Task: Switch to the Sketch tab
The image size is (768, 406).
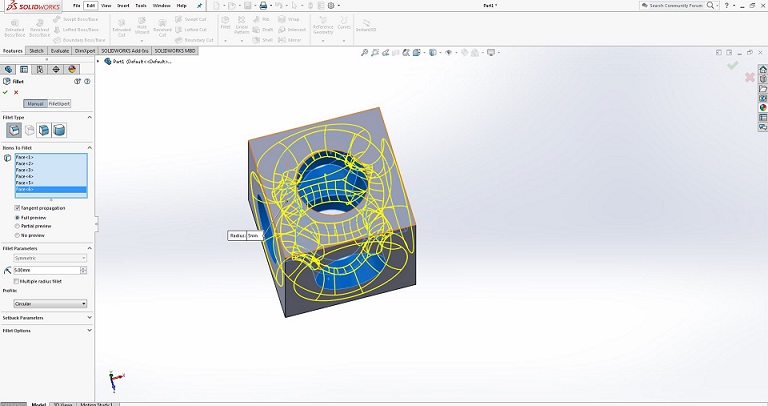Action: coord(36,51)
